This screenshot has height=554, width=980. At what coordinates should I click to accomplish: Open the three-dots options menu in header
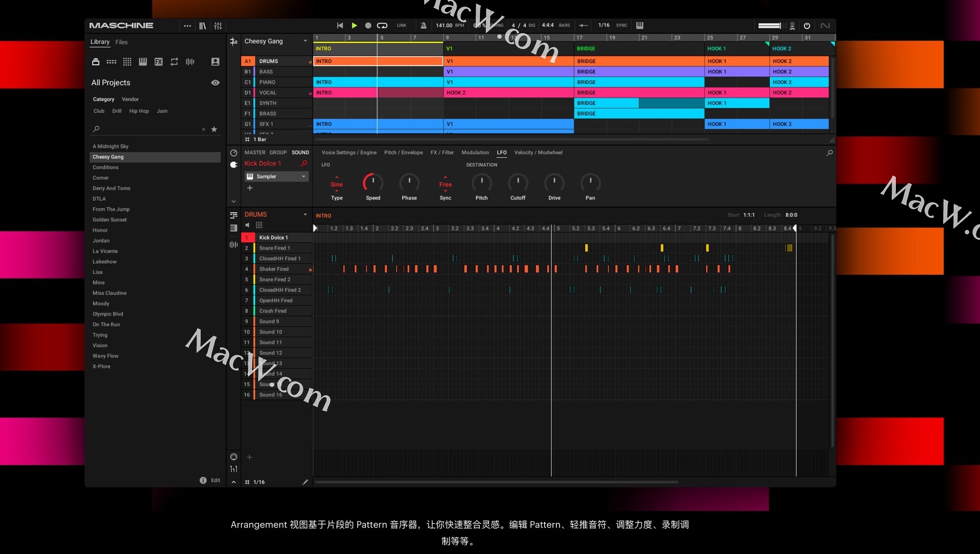187,26
